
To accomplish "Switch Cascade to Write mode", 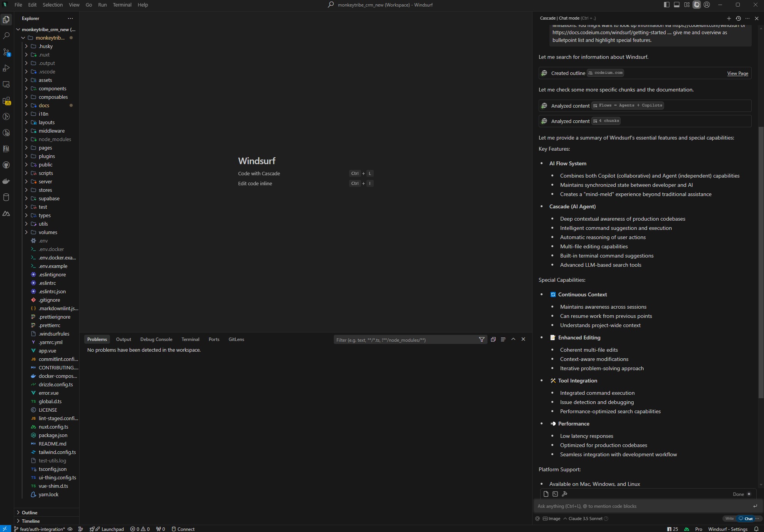I will (729, 519).
